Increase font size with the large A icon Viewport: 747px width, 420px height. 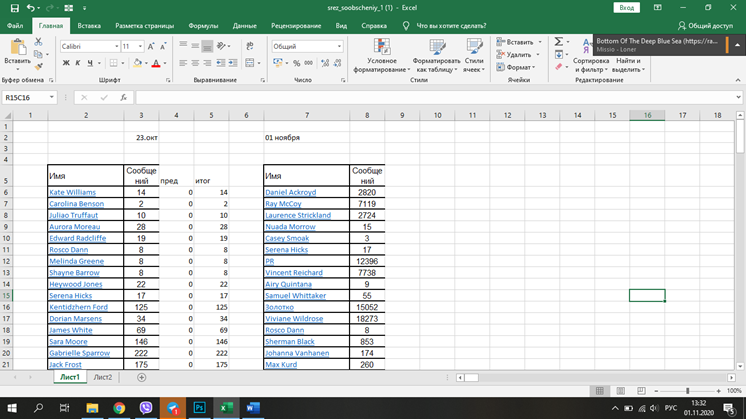coord(151,46)
